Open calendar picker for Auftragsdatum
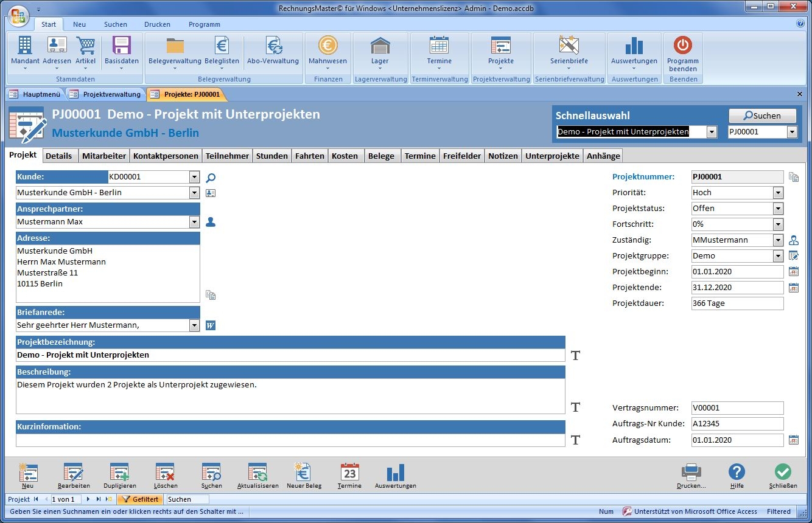Image resolution: width=812 pixels, height=523 pixels. tap(794, 440)
